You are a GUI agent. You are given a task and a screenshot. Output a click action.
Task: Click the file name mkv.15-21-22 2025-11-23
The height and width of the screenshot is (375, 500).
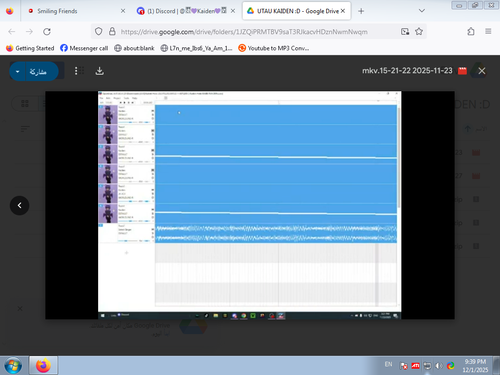407,71
